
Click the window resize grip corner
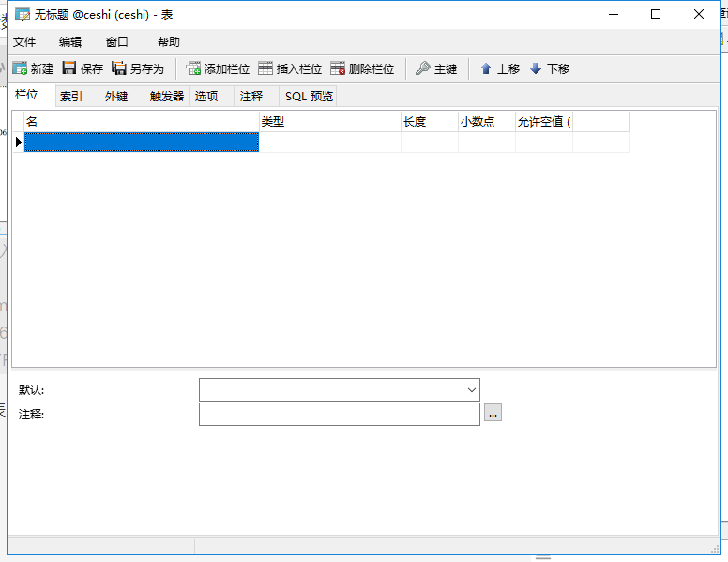tap(715, 549)
